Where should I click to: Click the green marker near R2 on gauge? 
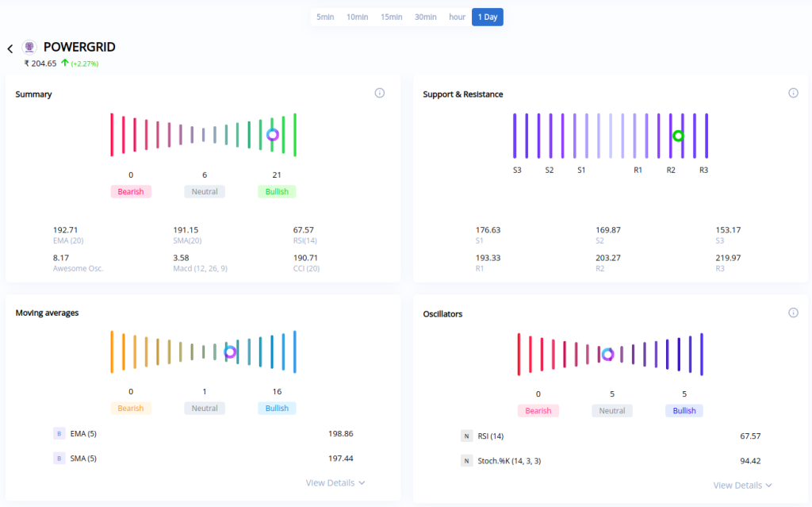click(678, 135)
